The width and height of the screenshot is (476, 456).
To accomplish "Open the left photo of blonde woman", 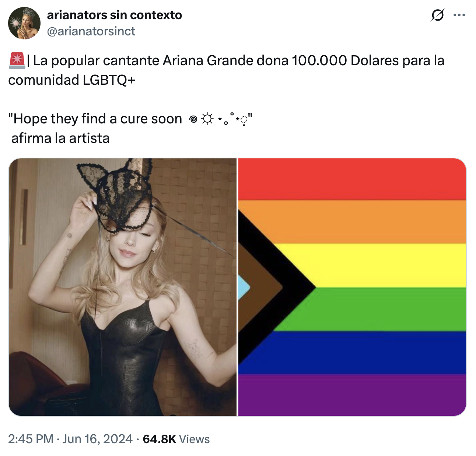I will coord(122,287).
